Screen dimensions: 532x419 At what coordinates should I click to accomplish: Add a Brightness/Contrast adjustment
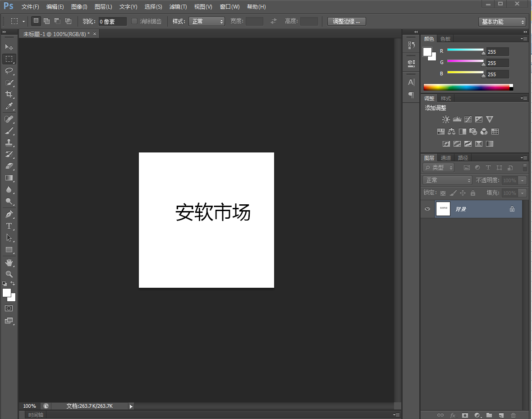point(446,119)
